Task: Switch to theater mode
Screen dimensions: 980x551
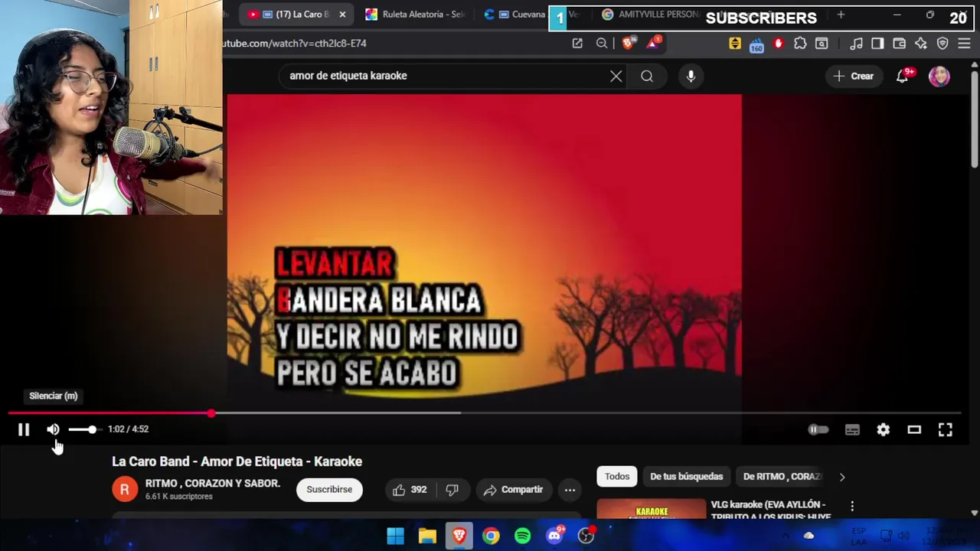Action: pyautogui.click(x=914, y=430)
